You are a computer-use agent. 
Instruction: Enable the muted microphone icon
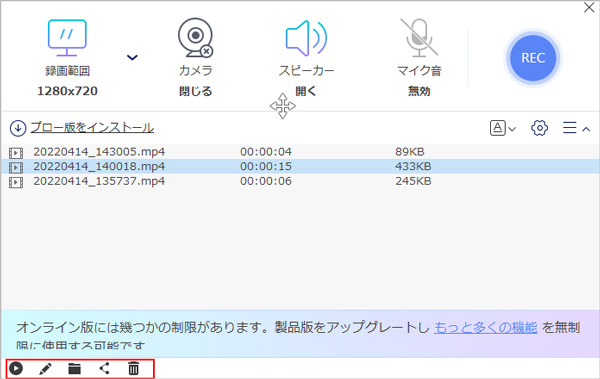click(x=419, y=37)
